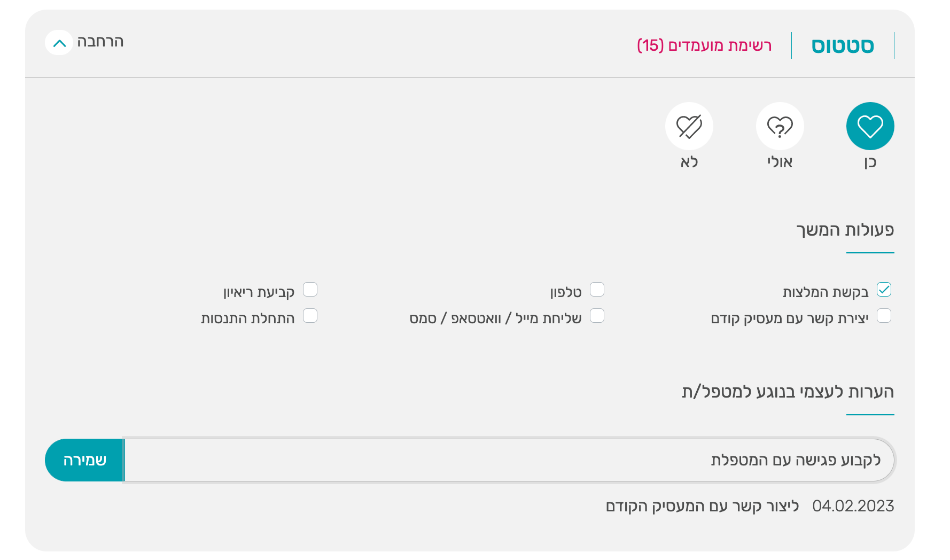Click the 'פעולות המשך' section heading
The width and height of the screenshot is (950, 560).
pos(845,230)
